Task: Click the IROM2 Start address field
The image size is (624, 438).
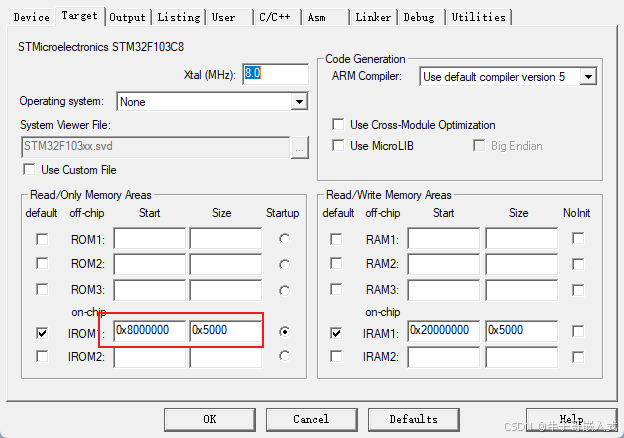Action: [150, 357]
